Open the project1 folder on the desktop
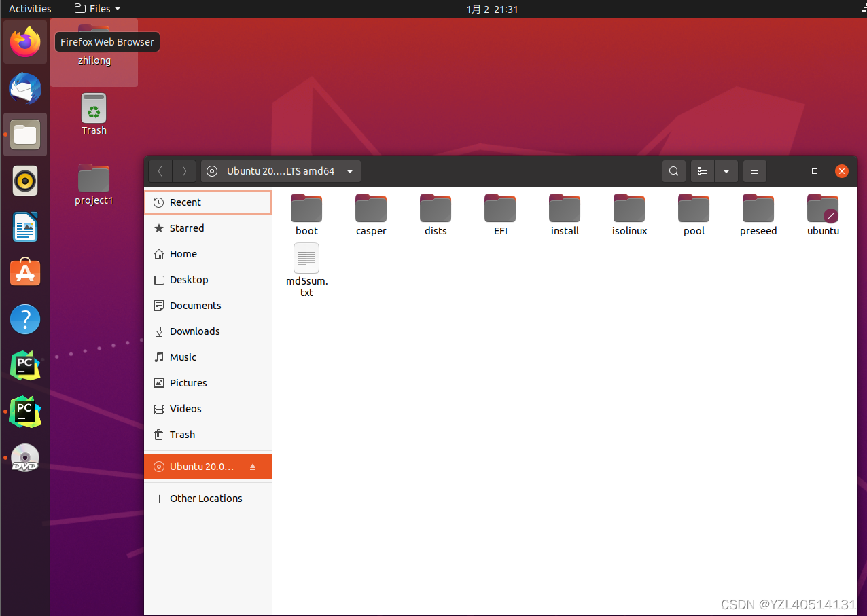 [93, 178]
